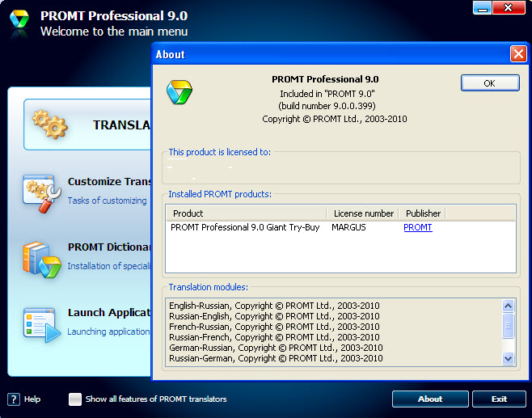Viewport: 532px width, 418px height.
Task: Click the Exit button
Action: pyautogui.click(x=499, y=399)
